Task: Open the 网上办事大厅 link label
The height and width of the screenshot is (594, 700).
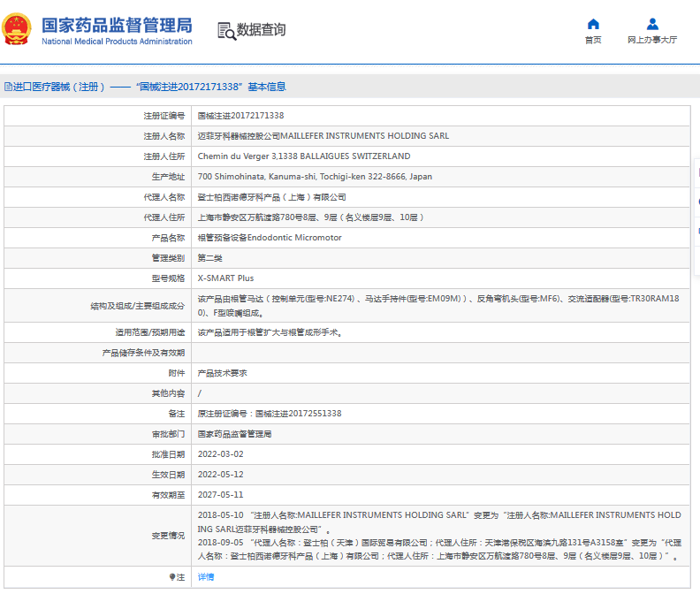Action: click(652, 40)
